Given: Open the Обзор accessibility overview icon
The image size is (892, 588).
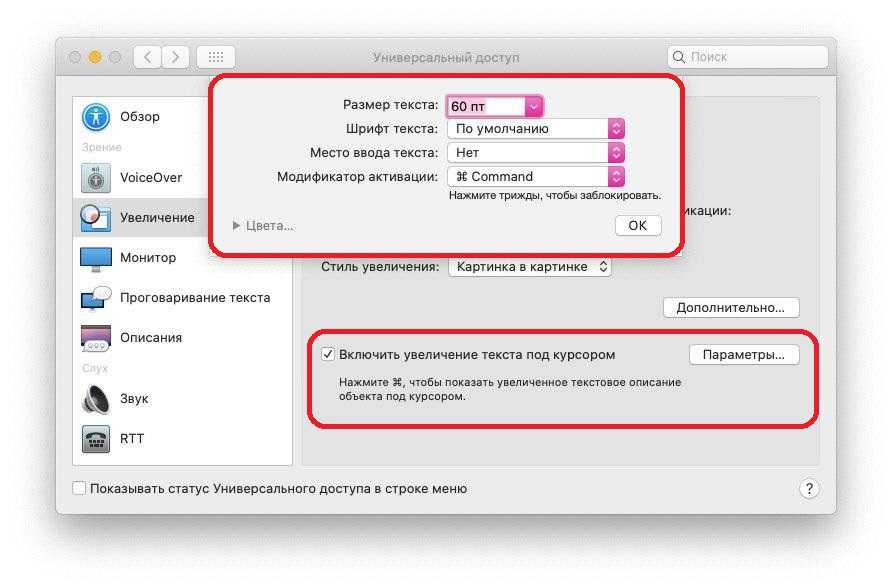Looking at the screenshot, I should click(96, 117).
